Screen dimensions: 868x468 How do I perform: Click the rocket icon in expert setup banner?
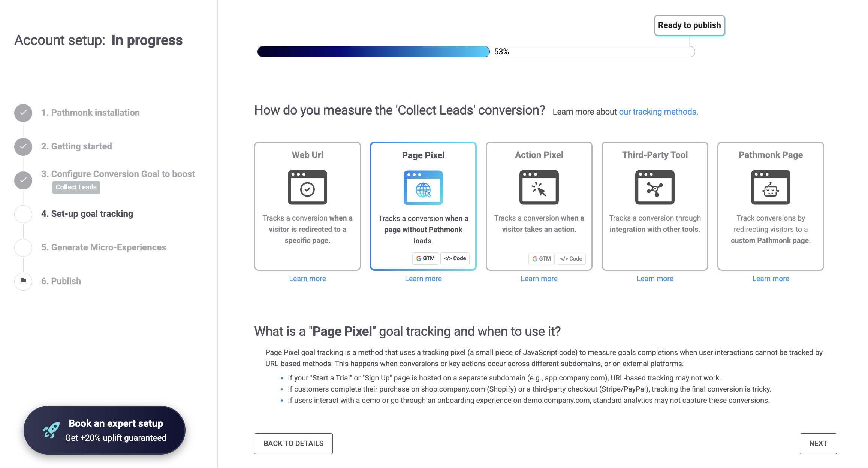click(51, 430)
